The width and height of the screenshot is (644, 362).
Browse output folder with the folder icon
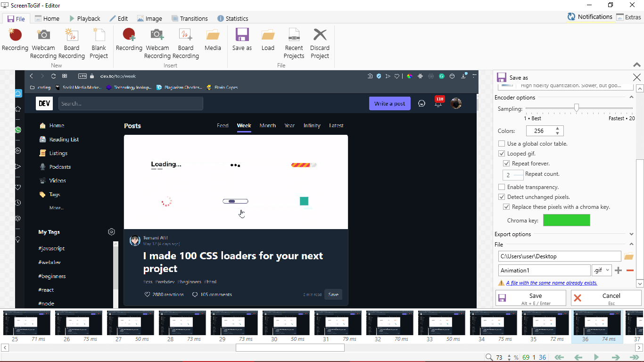tap(628, 256)
